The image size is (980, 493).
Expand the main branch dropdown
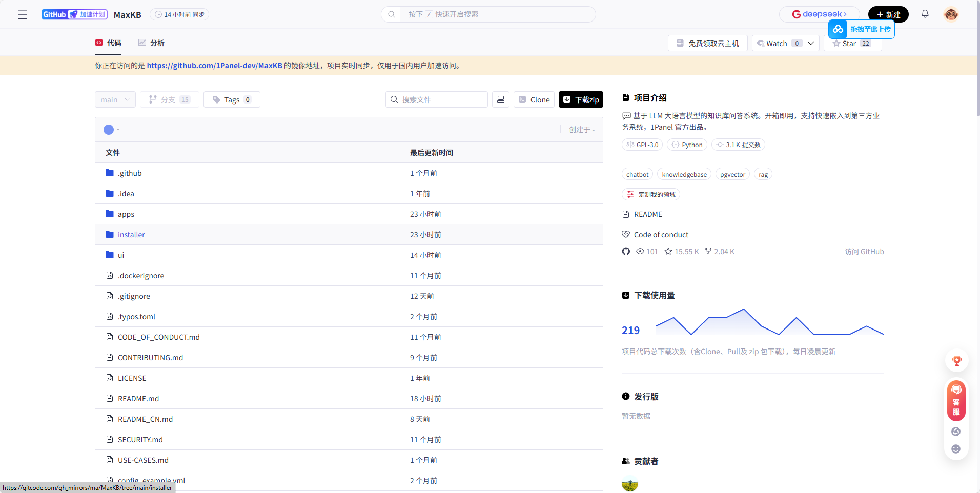point(115,99)
